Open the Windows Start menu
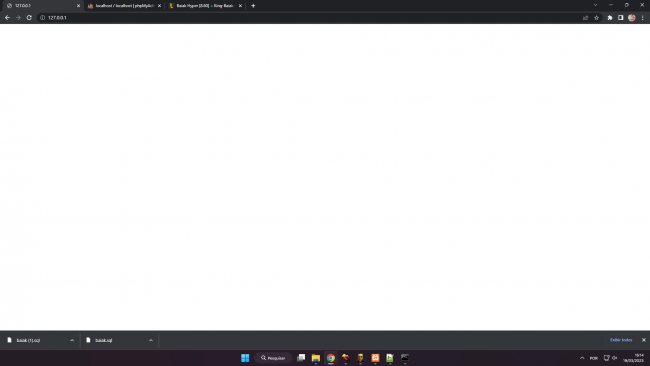Viewport: 650px width, 366px height. tap(245, 358)
